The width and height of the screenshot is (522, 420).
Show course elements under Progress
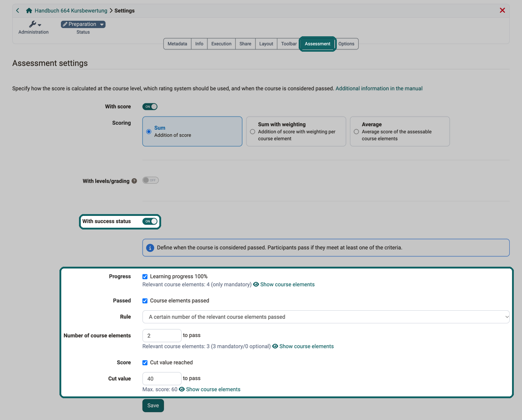point(284,285)
